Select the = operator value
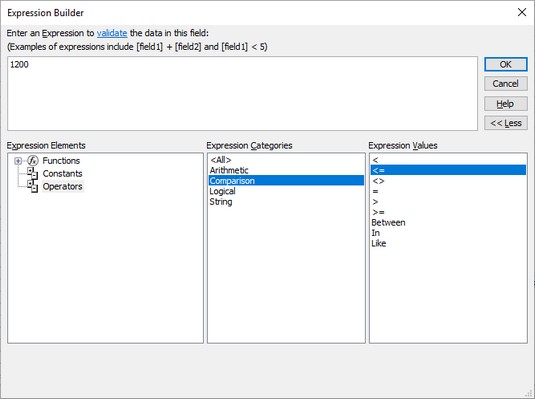The width and height of the screenshot is (535, 399). [448, 191]
